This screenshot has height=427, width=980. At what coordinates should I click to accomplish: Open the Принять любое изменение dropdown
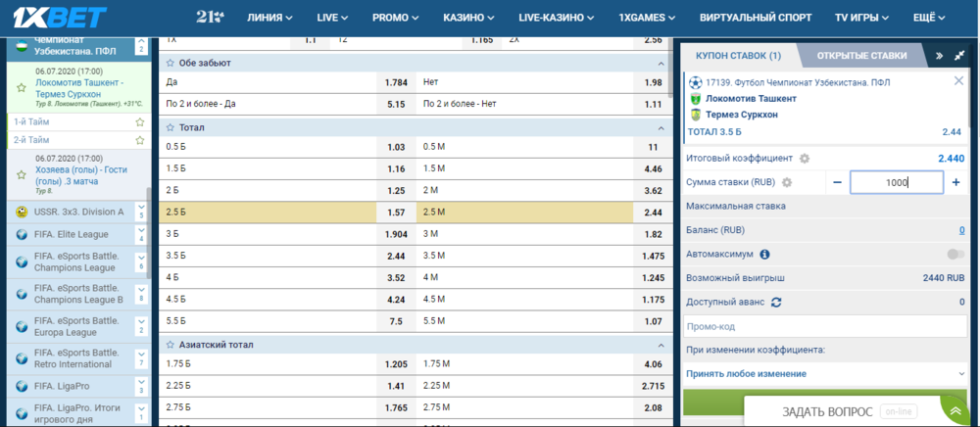click(x=825, y=373)
